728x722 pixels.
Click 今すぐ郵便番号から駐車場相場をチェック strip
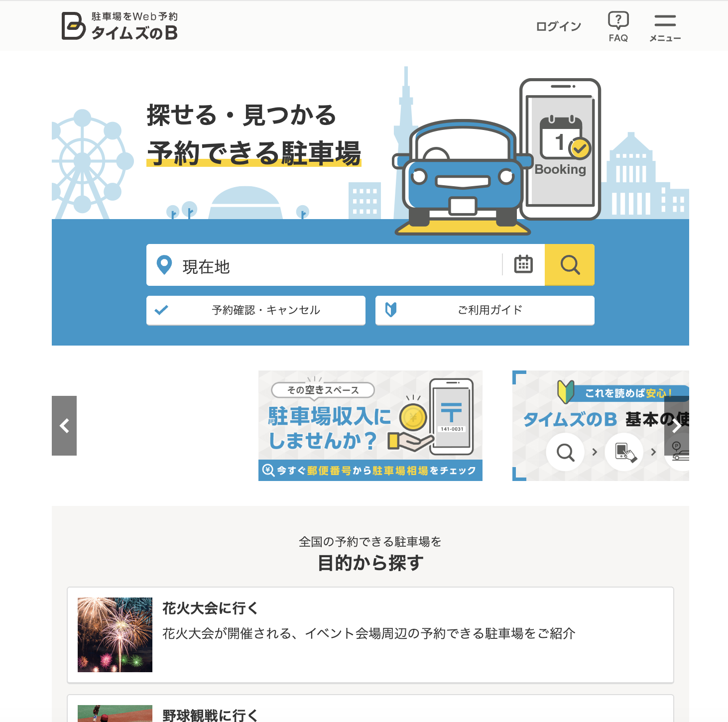pyautogui.click(x=370, y=471)
